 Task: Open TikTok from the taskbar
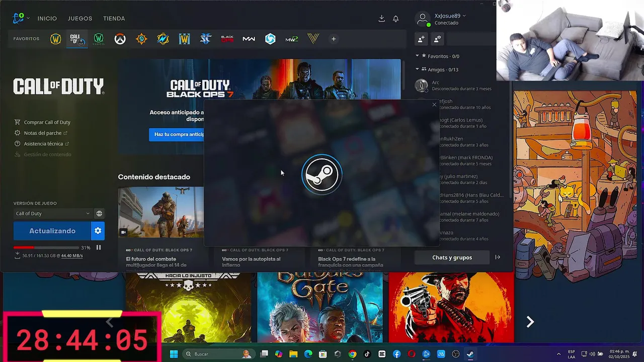tap(367, 354)
